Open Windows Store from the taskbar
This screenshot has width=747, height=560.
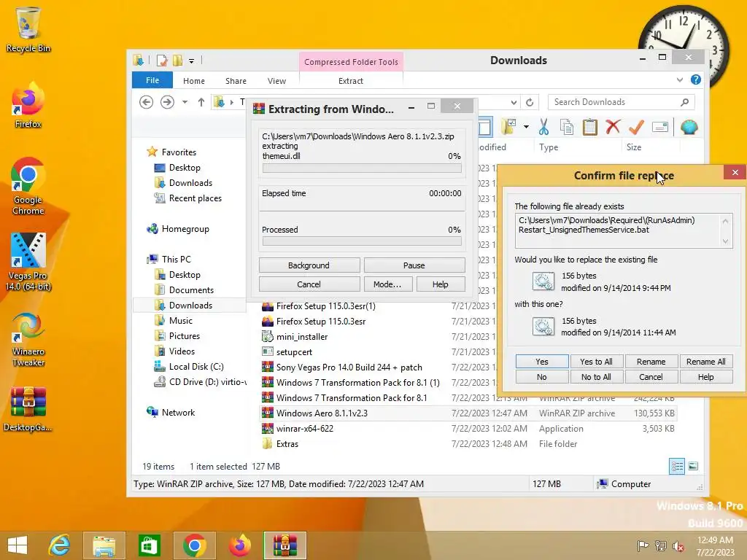[x=149, y=545]
